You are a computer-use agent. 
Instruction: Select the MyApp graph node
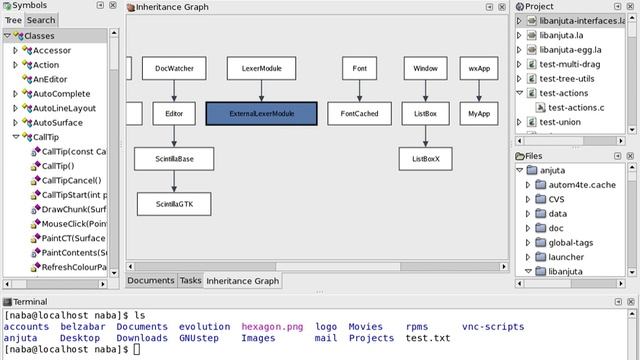coord(479,113)
